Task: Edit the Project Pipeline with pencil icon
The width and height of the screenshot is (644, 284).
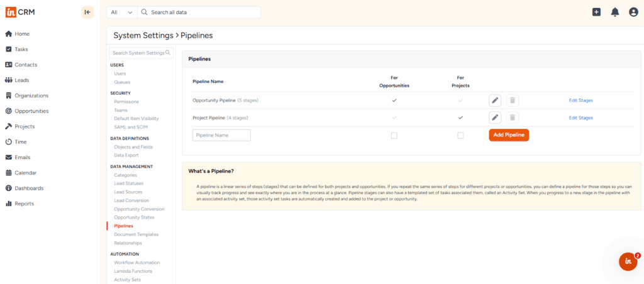Action: point(495,117)
